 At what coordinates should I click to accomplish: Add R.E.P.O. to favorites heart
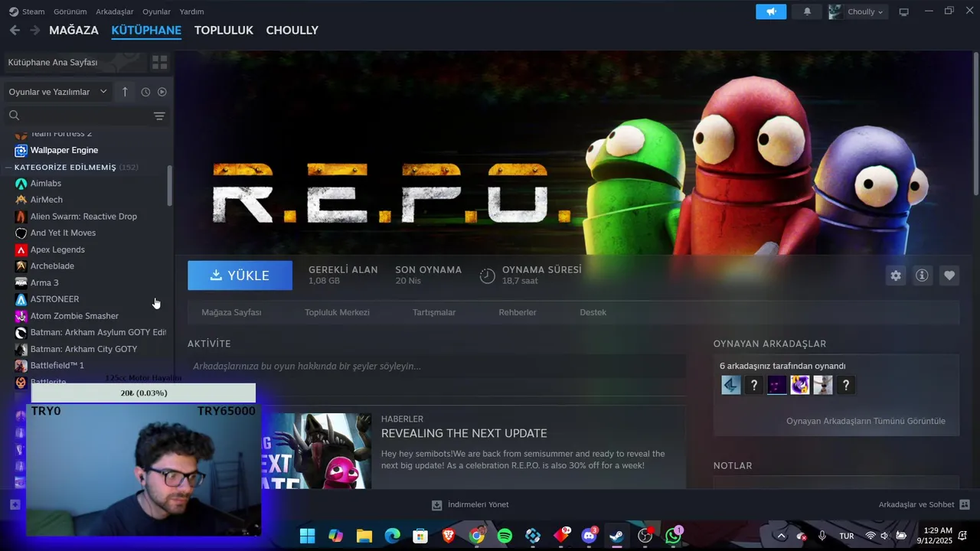coord(949,275)
